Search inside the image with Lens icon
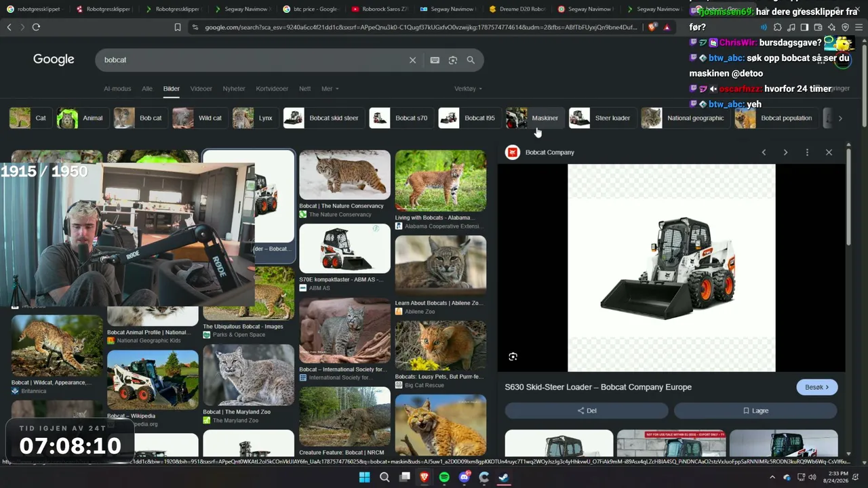Screen dimensions: 868x488 tap(513, 357)
